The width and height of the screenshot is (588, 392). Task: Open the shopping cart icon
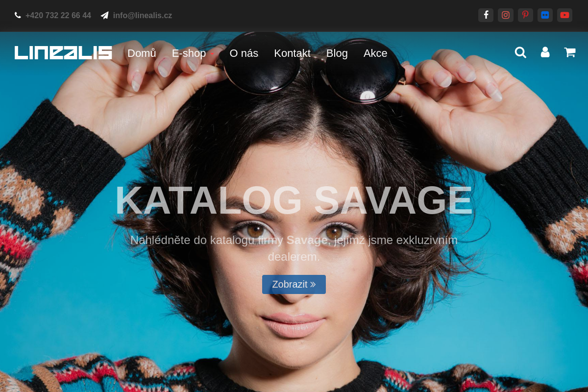point(569,52)
